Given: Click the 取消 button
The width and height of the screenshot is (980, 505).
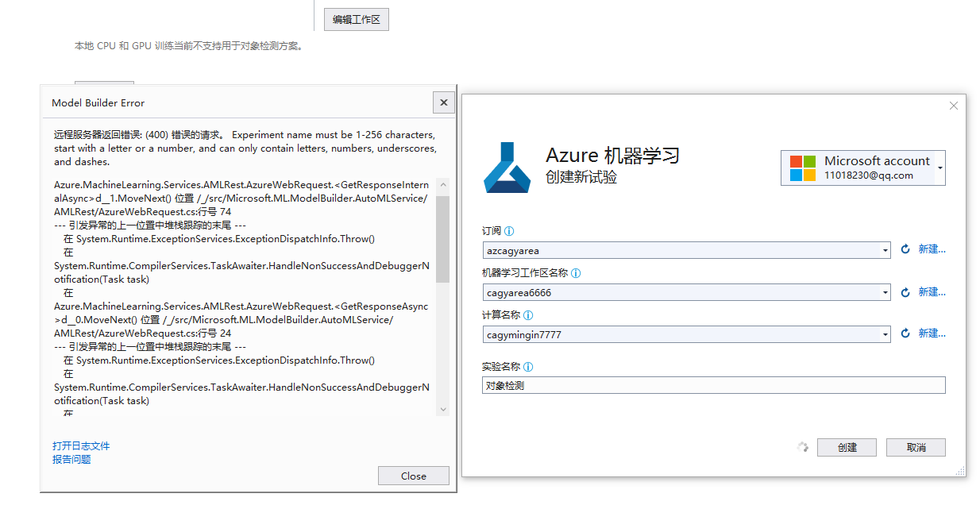Looking at the screenshot, I should pos(916,447).
